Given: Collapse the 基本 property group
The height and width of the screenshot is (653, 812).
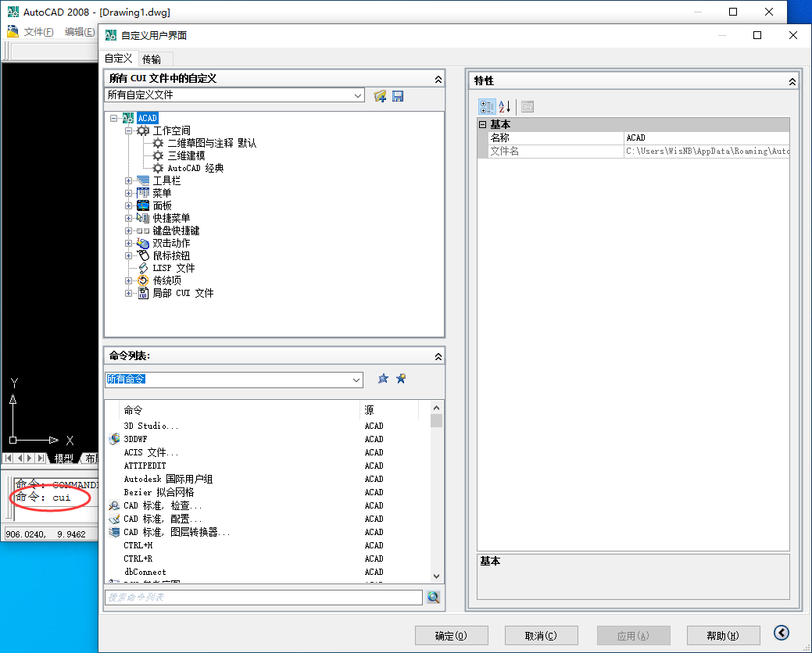Looking at the screenshot, I should pyautogui.click(x=483, y=124).
